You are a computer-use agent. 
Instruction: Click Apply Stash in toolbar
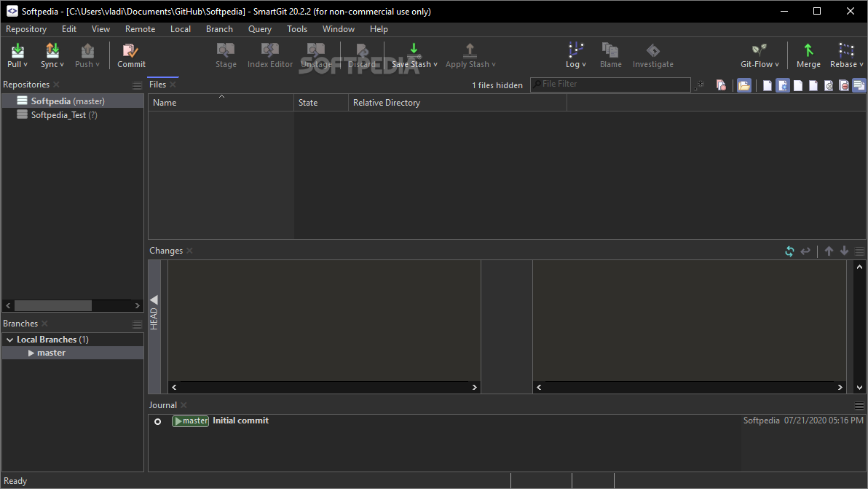[470, 55]
